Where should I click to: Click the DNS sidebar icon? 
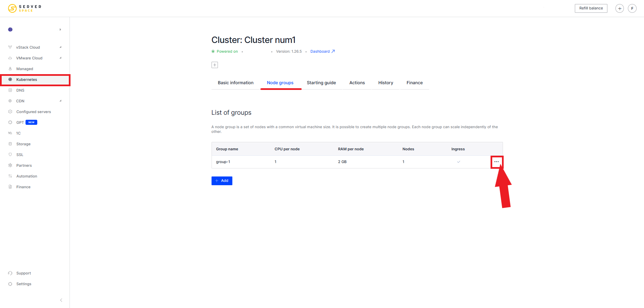pos(10,90)
